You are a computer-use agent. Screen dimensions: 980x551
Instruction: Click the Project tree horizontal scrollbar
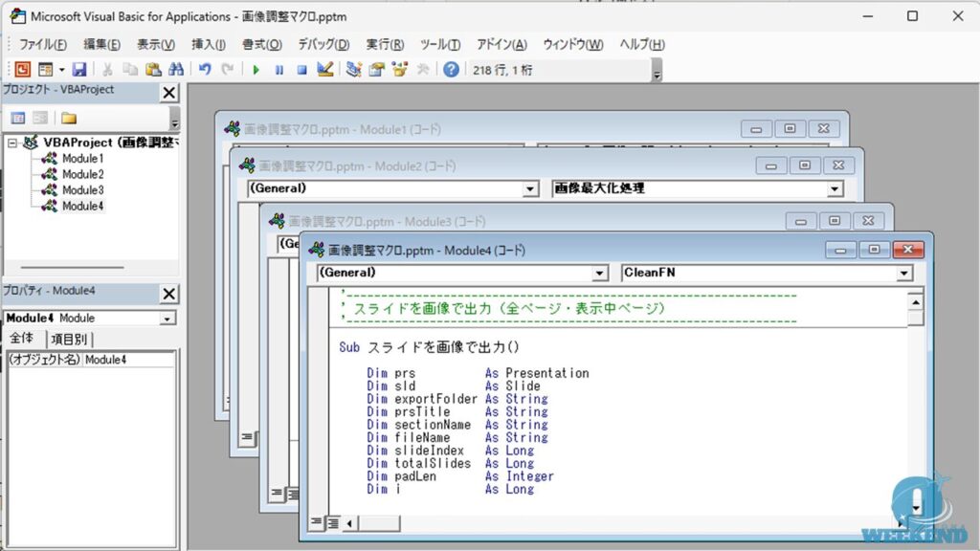[73, 268]
